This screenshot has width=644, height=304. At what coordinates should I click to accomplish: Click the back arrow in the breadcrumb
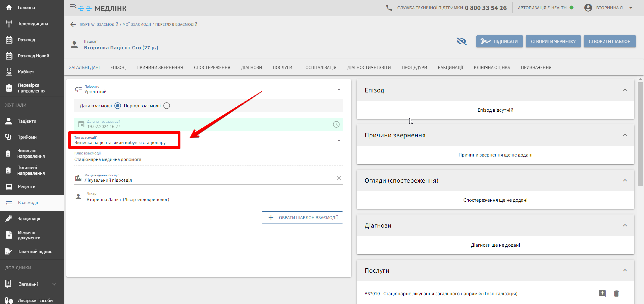(x=73, y=24)
